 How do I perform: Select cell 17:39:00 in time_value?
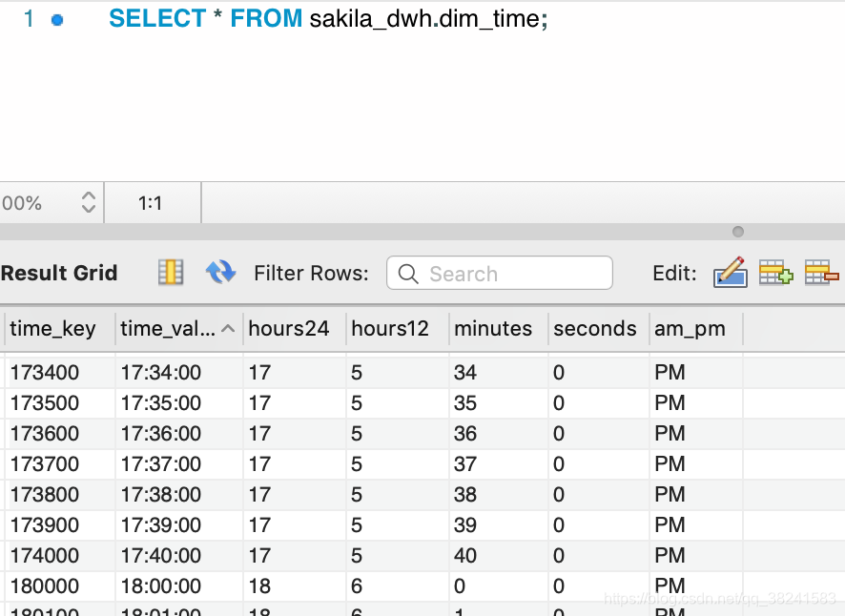(x=179, y=525)
